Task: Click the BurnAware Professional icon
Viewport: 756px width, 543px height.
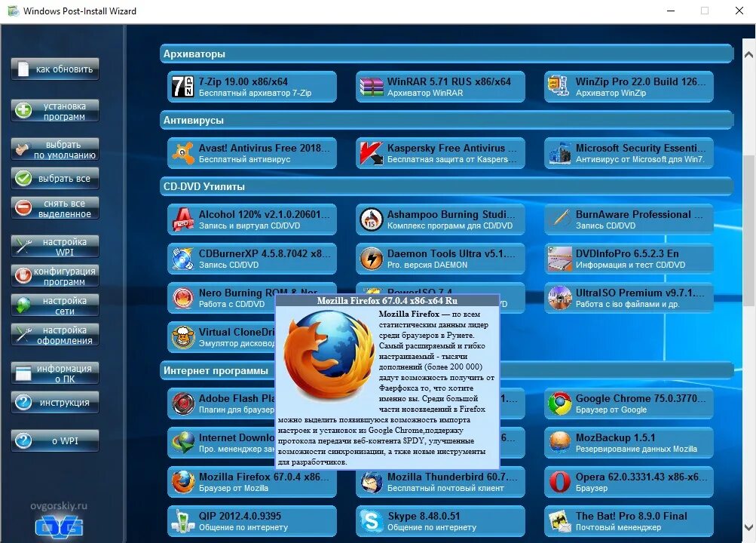Action: point(559,219)
